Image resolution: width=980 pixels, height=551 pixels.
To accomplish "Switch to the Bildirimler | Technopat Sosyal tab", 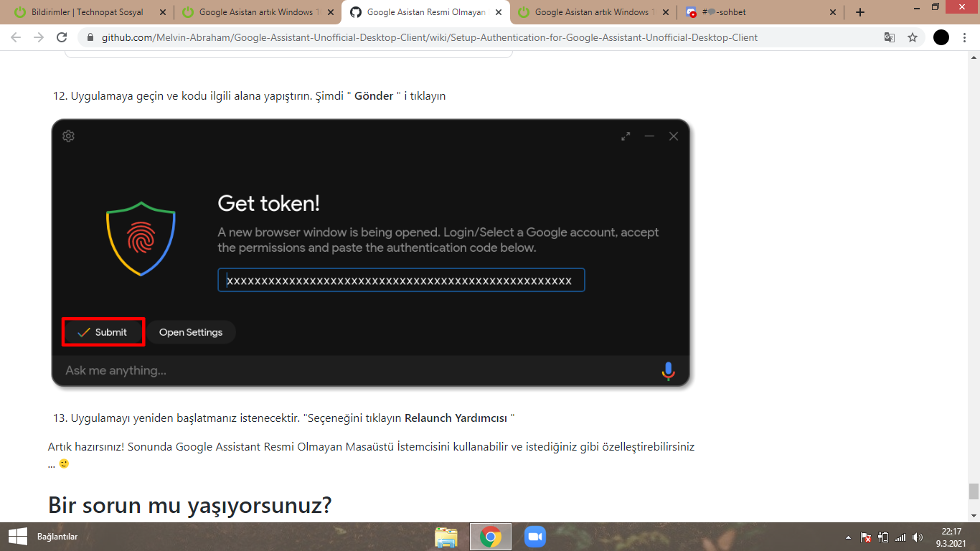I will [x=87, y=12].
